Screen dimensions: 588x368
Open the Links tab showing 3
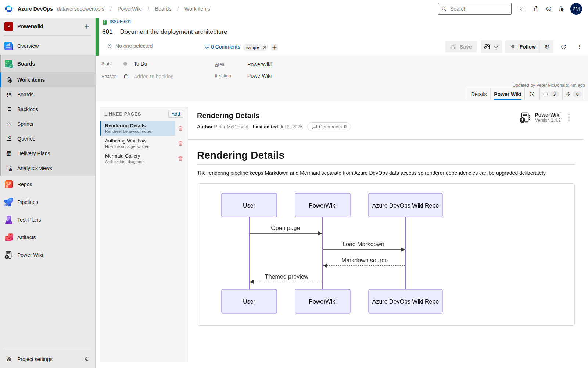click(x=551, y=94)
